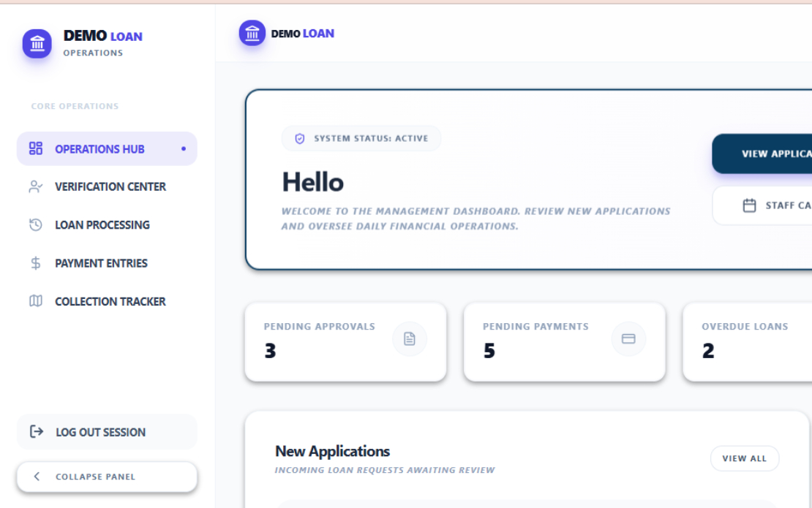The width and height of the screenshot is (812, 508).
Task: Click View All for New Applications
Action: (x=744, y=458)
